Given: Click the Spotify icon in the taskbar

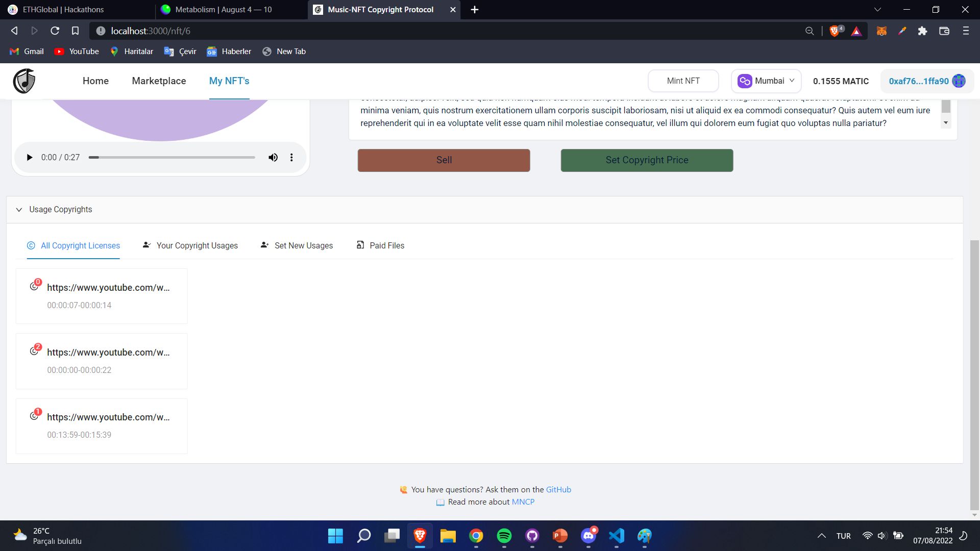Looking at the screenshot, I should 505,536.
